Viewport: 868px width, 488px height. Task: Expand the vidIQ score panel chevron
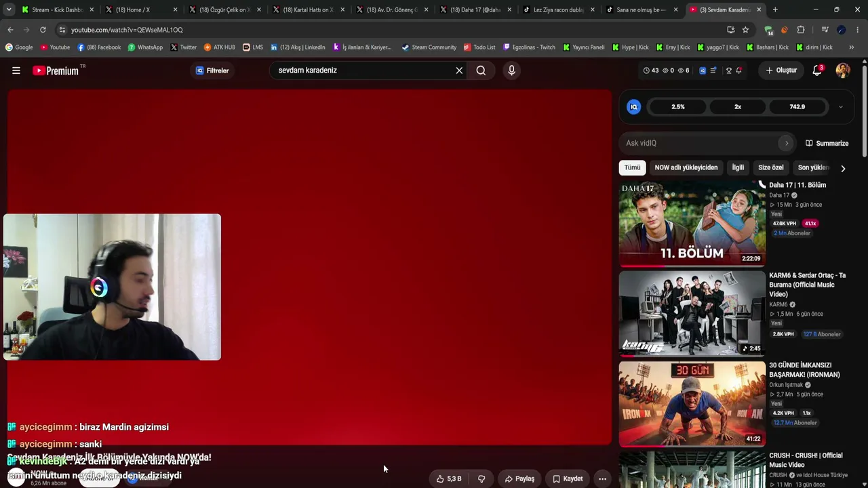click(841, 107)
